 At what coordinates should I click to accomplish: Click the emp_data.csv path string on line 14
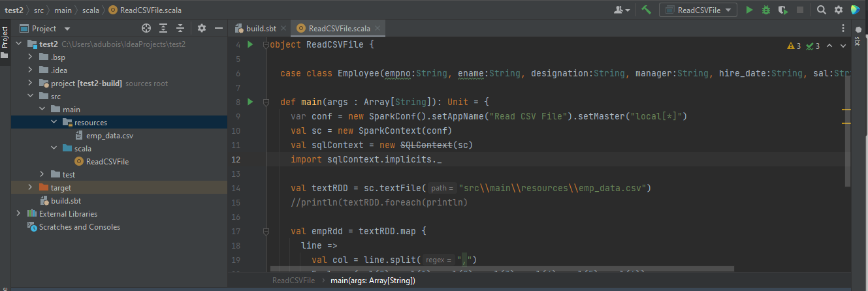click(553, 188)
